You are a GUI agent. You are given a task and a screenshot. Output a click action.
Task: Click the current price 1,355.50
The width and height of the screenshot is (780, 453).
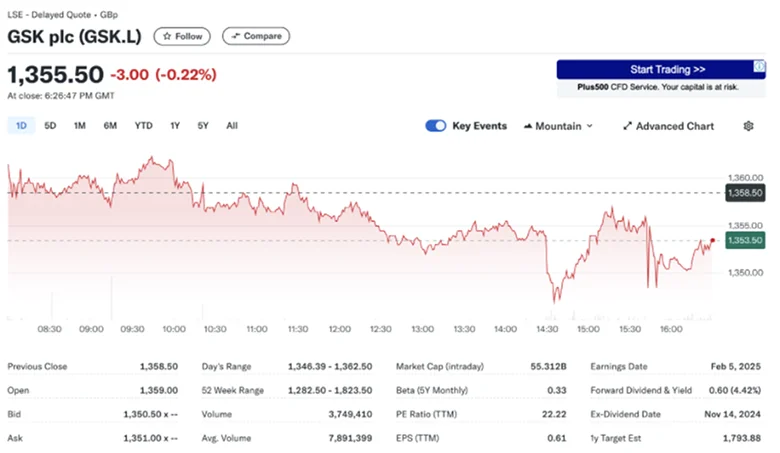(x=55, y=75)
